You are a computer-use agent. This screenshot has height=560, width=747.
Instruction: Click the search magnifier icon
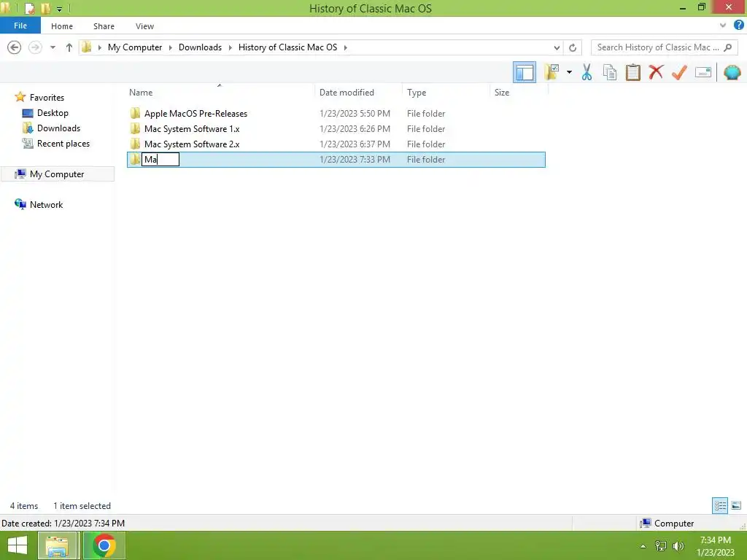[x=727, y=47]
